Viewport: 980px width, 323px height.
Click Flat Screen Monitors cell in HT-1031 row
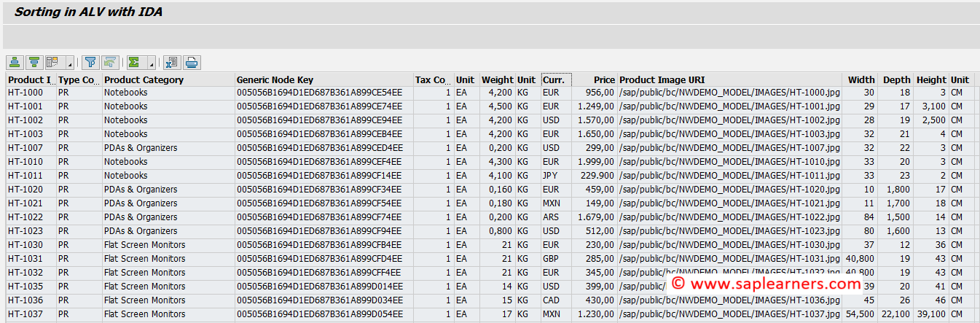pos(168,259)
